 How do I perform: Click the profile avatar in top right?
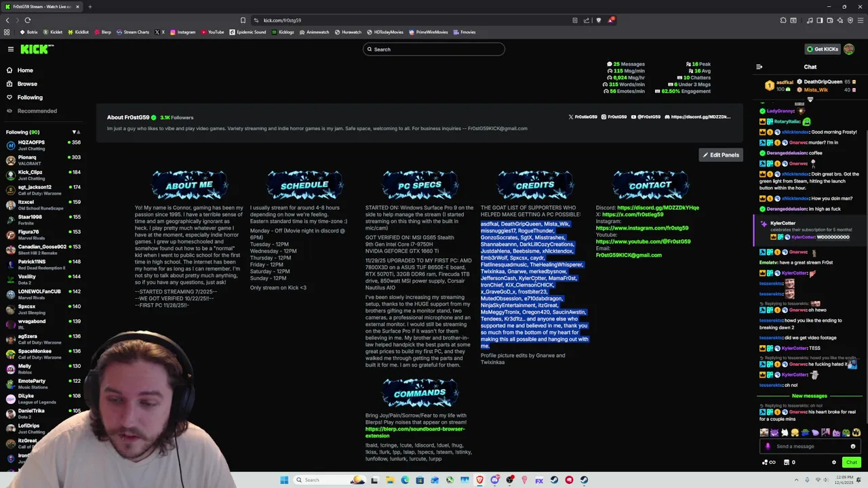(x=850, y=49)
